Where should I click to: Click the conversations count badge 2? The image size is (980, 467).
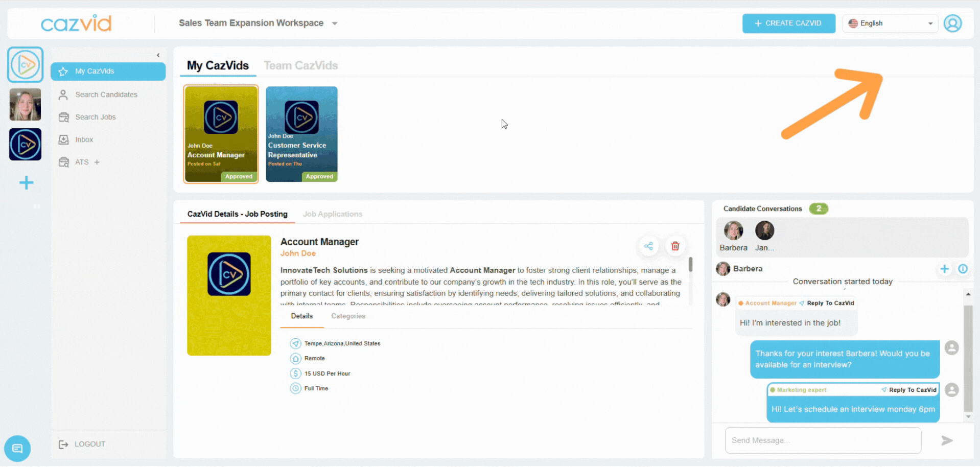point(819,208)
